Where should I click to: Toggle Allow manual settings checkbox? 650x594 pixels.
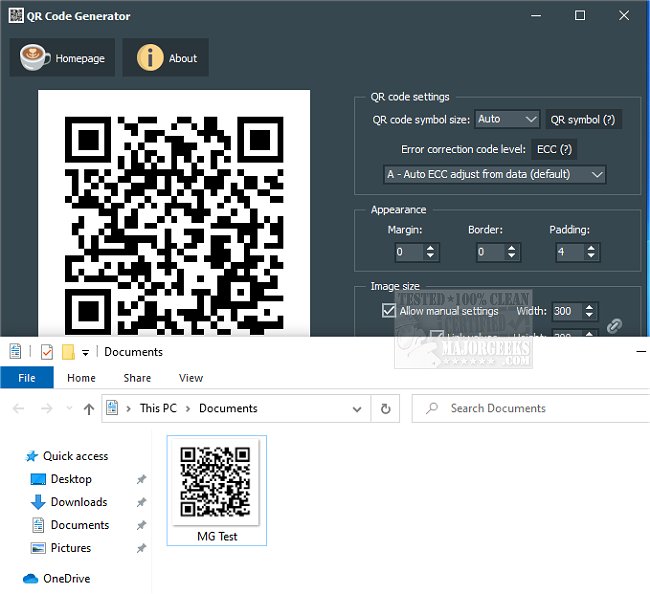[x=389, y=310]
